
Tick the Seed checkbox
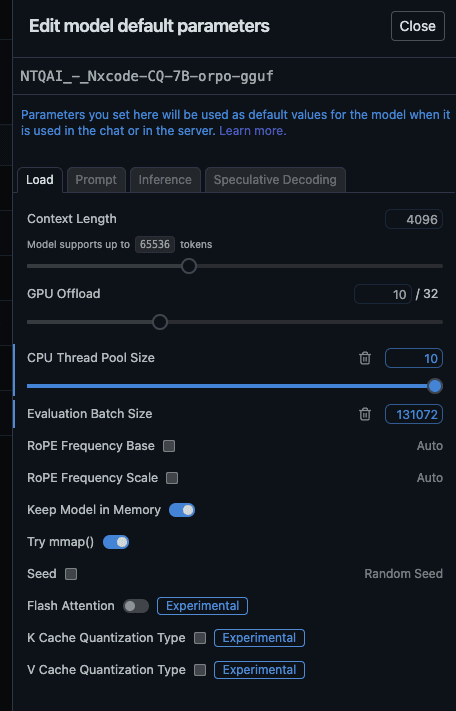[71, 574]
